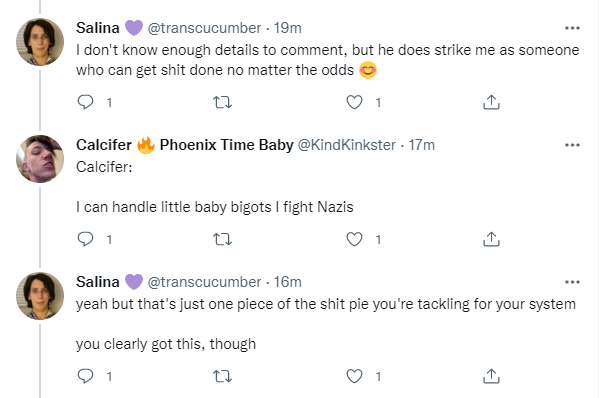Share Calcifer's 17m tweet
The height and width of the screenshot is (398, 599).
pyautogui.click(x=491, y=239)
